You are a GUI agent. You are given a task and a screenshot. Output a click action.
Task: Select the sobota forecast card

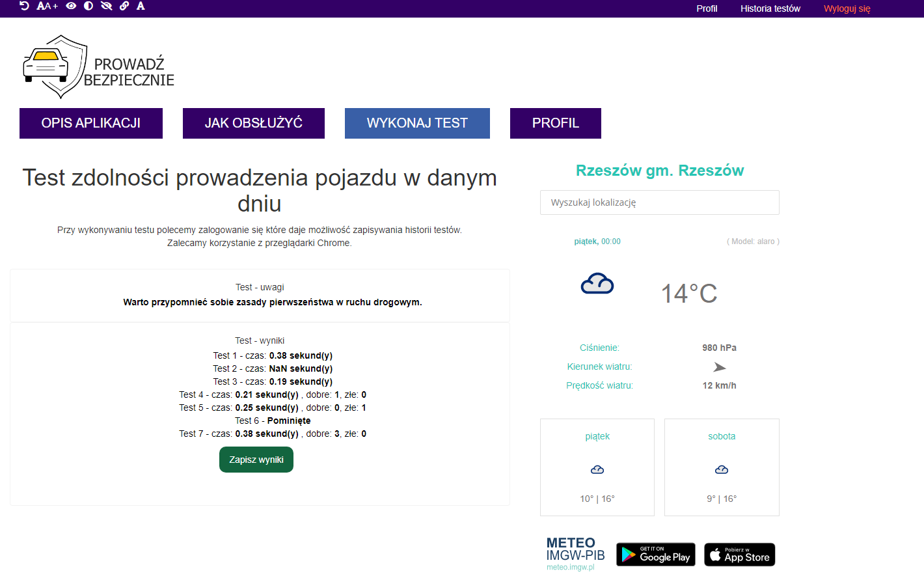click(722, 467)
